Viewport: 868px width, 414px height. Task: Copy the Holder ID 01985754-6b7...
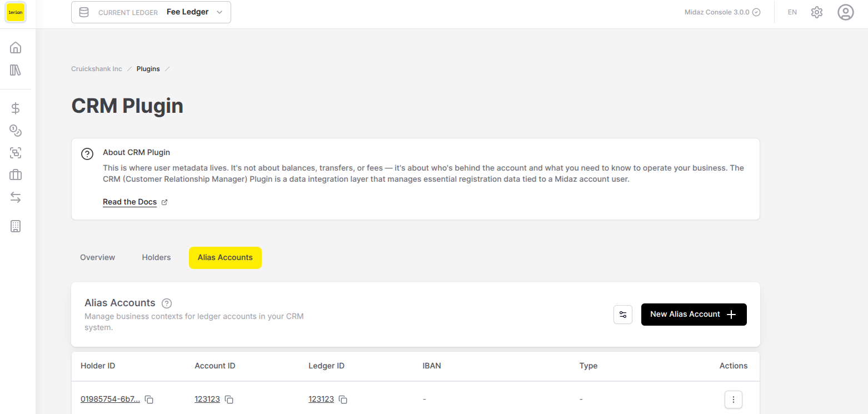point(149,400)
